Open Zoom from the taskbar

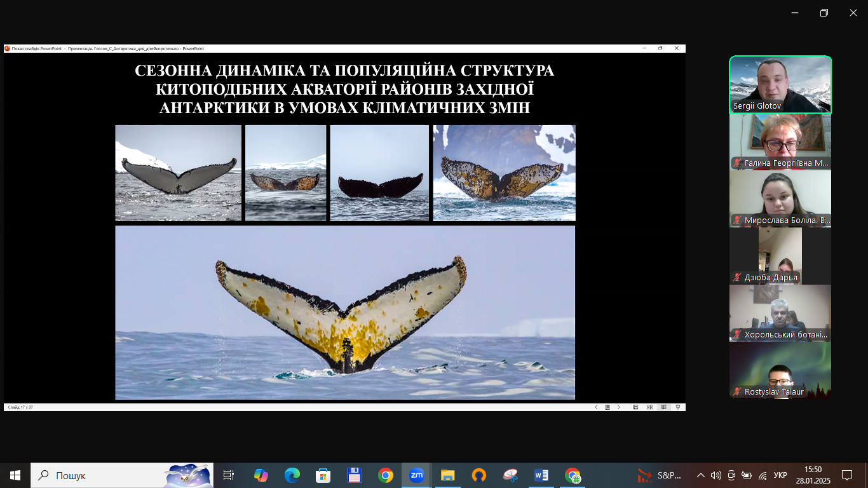[416, 475]
